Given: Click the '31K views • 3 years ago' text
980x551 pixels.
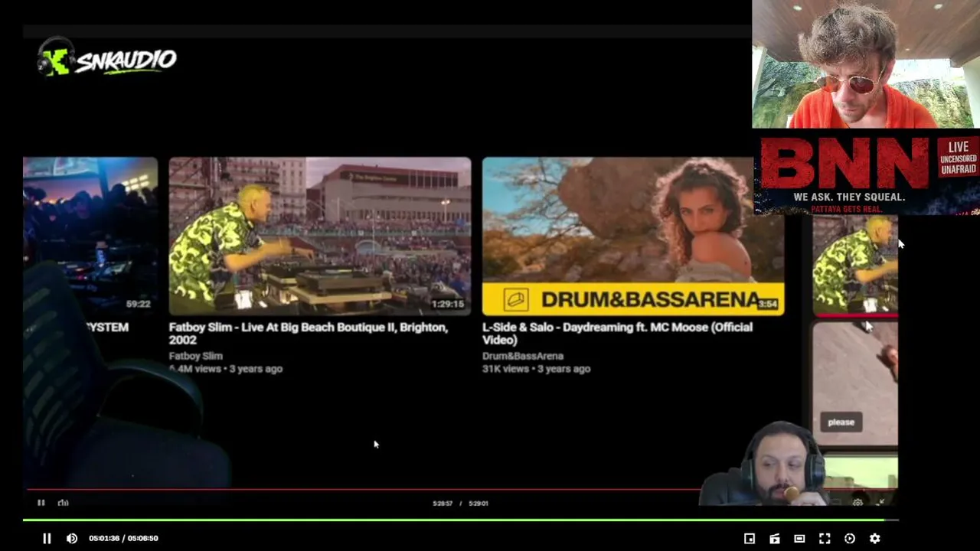Looking at the screenshot, I should [536, 369].
